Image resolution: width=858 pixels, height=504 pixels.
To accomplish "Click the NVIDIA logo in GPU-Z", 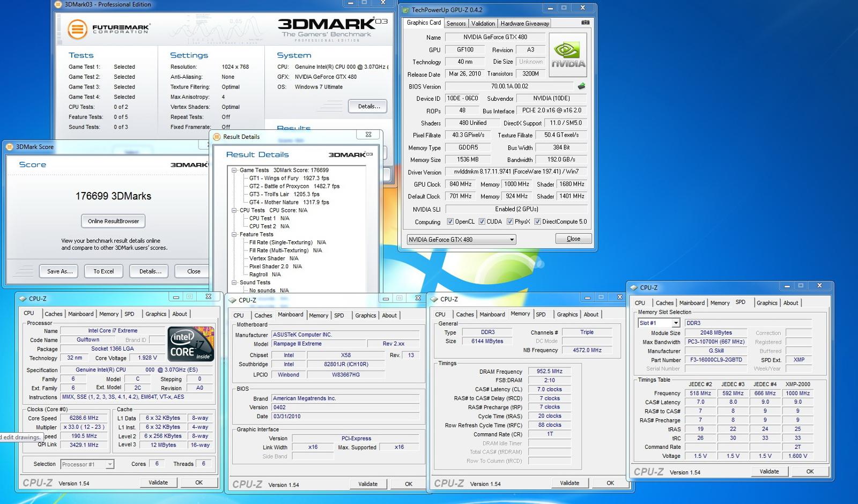I will 568,55.
